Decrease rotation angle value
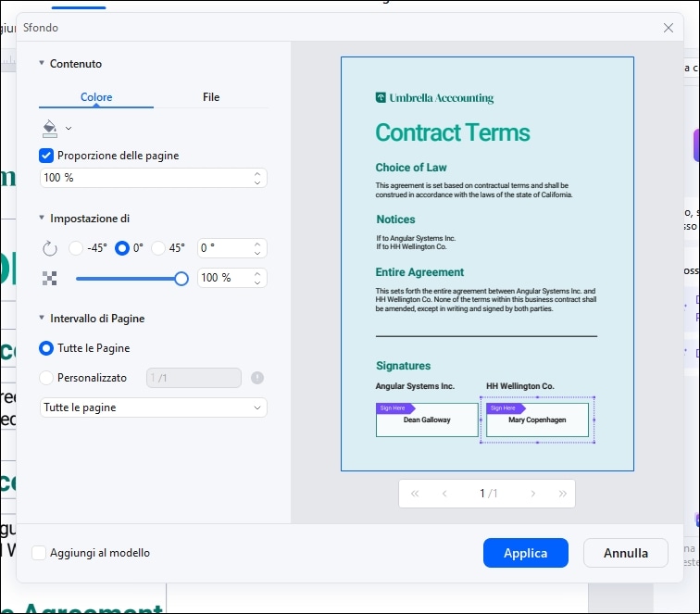Image resolution: width=700 pixels, height=614 pixels. [x=257, y=253]
